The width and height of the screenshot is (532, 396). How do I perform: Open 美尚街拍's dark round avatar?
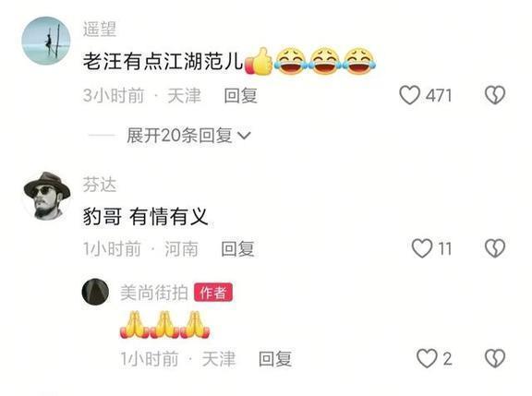(x=95, y=292)
